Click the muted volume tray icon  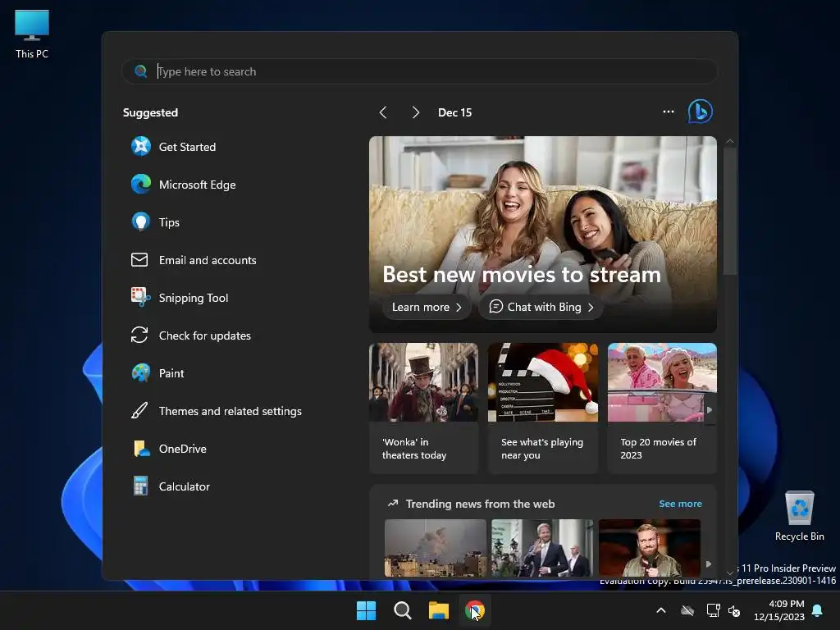coord(734,610)
